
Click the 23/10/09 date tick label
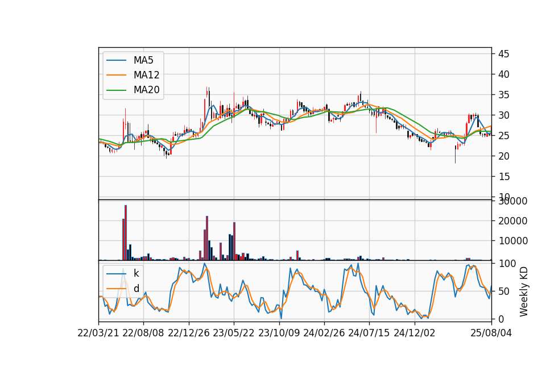coord(279,333)
